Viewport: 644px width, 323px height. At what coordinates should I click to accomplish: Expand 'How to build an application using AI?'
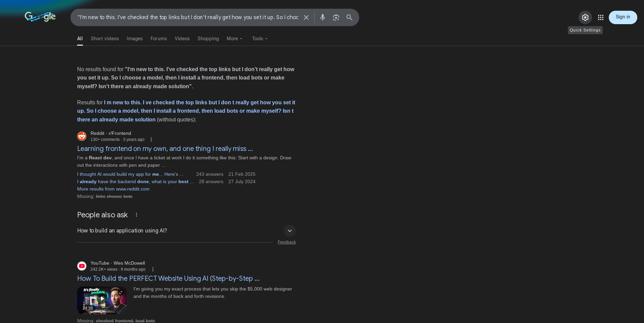[186, 231]
